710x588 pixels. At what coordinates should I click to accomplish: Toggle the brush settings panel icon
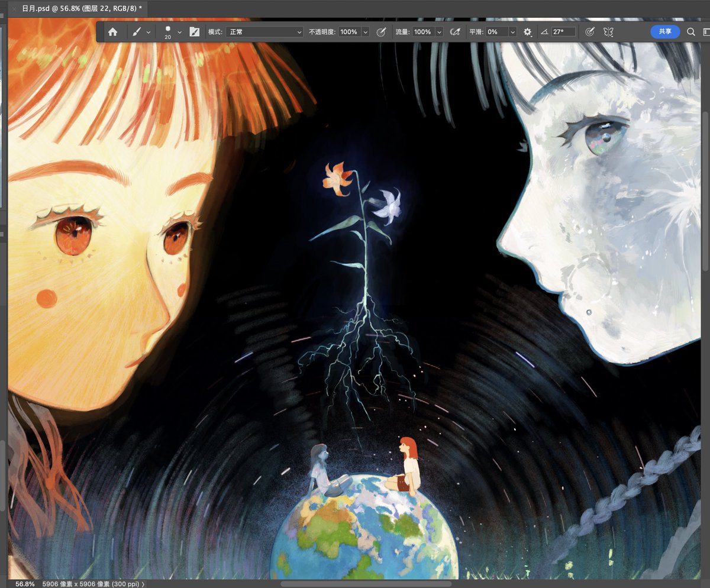194,32
